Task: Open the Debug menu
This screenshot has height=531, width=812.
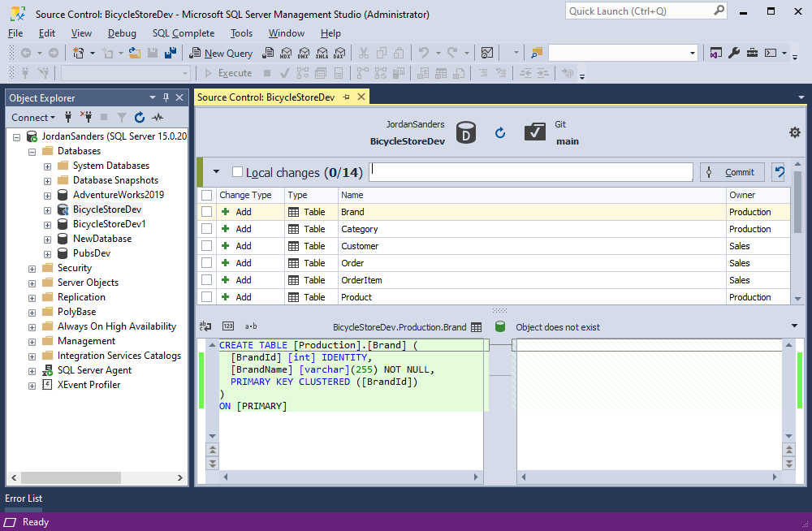Action: (122, 33)
